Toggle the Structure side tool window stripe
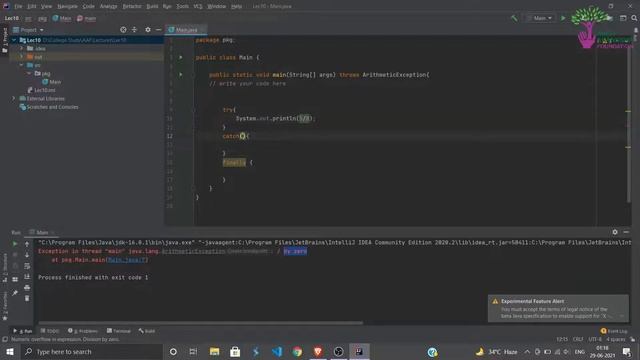The width and height of the screenshot is (640, 360). click(5, 268)
